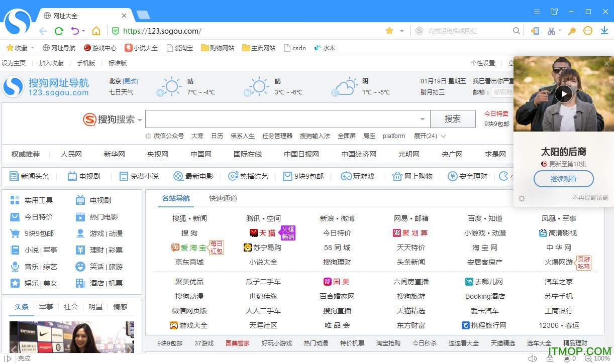Click the 天猫 Tmall cat icon
Viewport: 614px width, 364px height.
(254, 232)
